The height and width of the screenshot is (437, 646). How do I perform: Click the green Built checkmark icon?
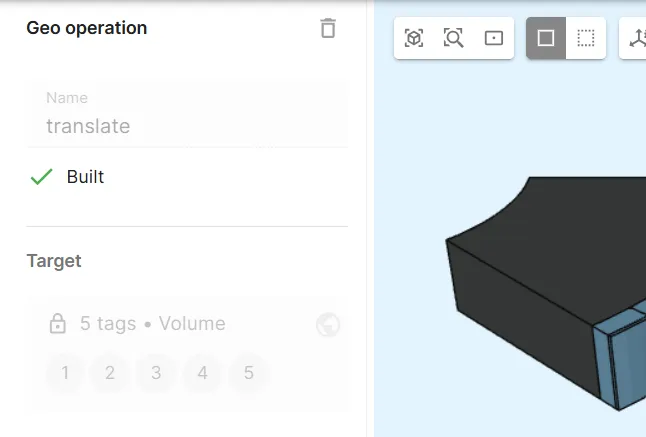pos(41,177)
